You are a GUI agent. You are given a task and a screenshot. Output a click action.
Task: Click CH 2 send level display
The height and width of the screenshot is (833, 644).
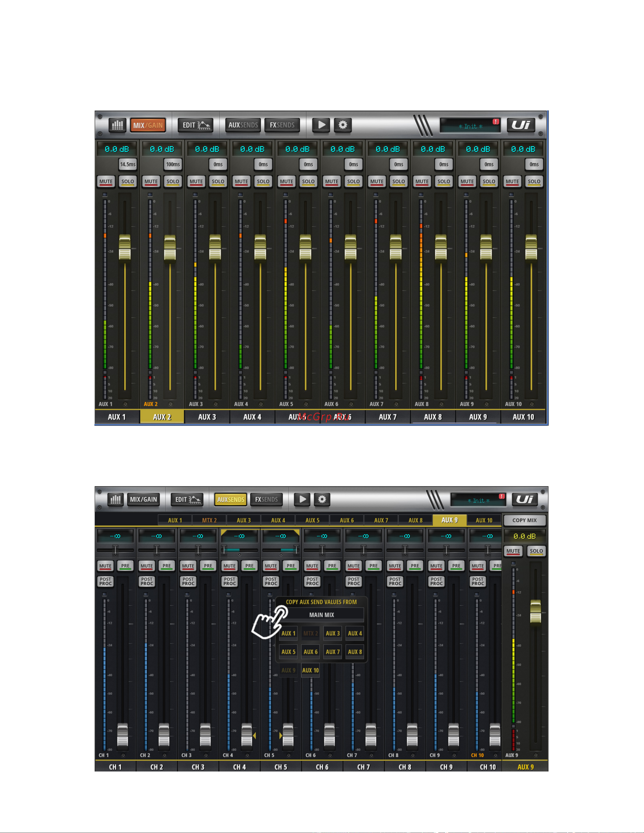click(x=156, y=536)
